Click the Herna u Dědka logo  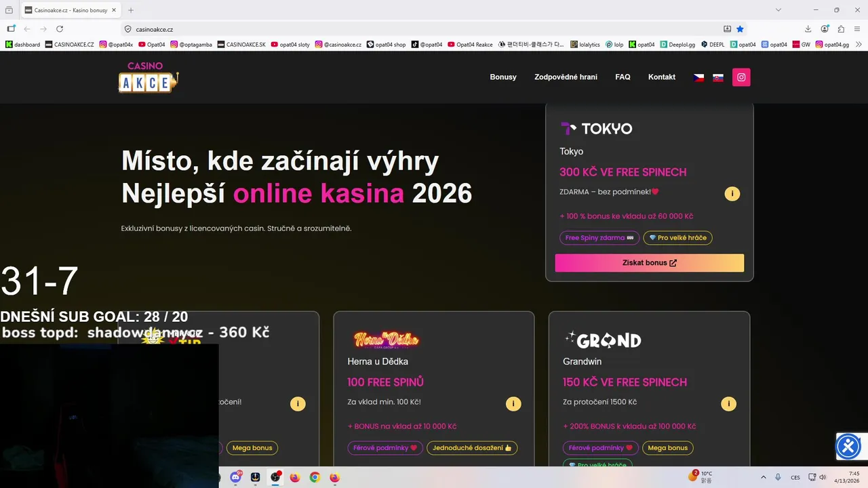(386, 340)
